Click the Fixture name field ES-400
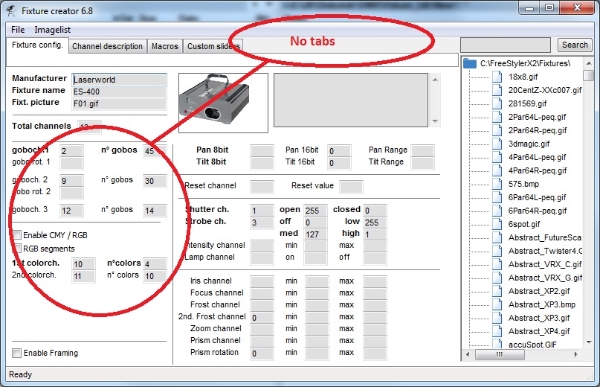Screen dimensions: 600x387 [x=119, y=91]
